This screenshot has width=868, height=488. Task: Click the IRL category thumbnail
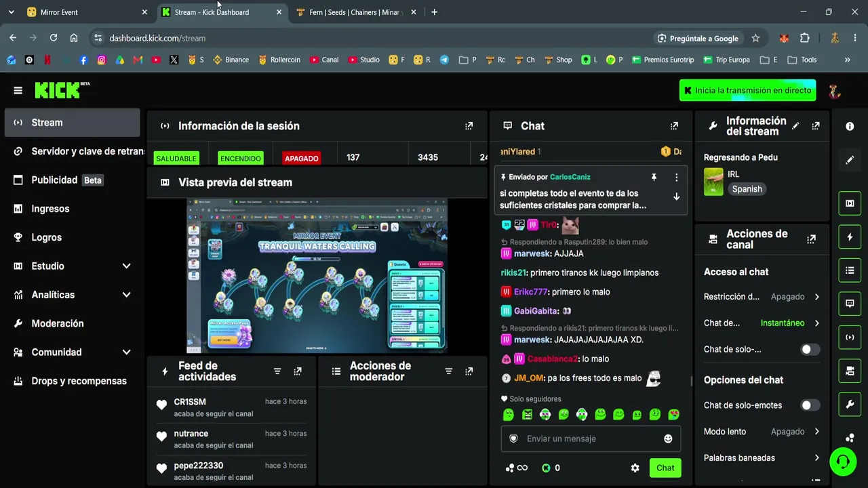pyautogui.click(x=713, y=182)
